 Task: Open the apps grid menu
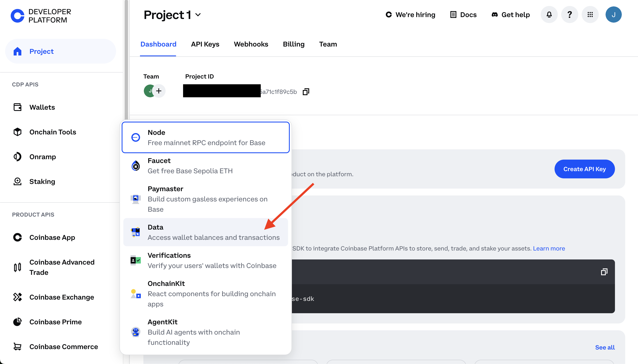click(x=590, y=15)
